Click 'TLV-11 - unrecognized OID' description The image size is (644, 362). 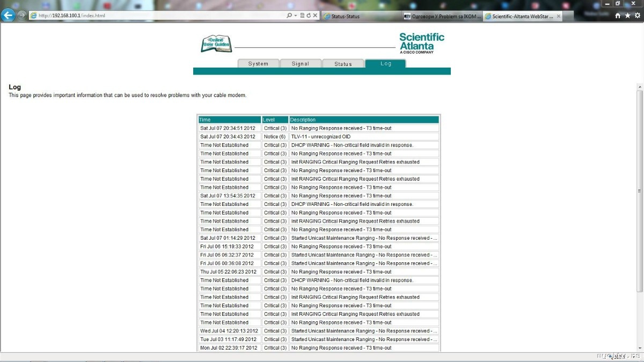pyautogui.click(x=364, y=137)
